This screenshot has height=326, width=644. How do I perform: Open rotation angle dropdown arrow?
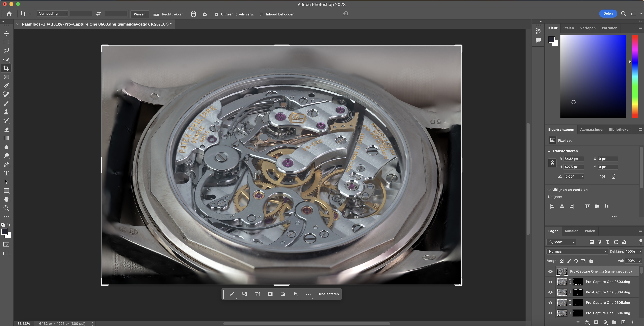click(582, 176)
